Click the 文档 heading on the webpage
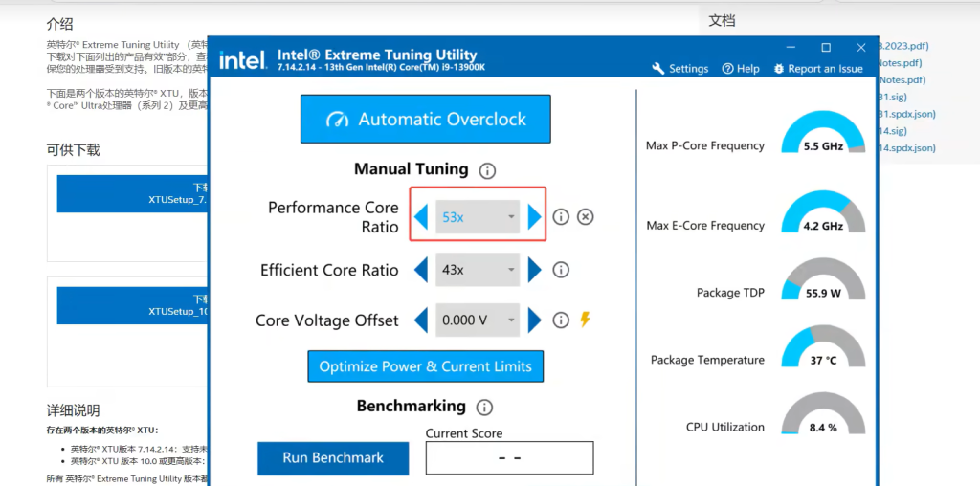The height and width of the screenshot is (486, 980). pos(722,21)
